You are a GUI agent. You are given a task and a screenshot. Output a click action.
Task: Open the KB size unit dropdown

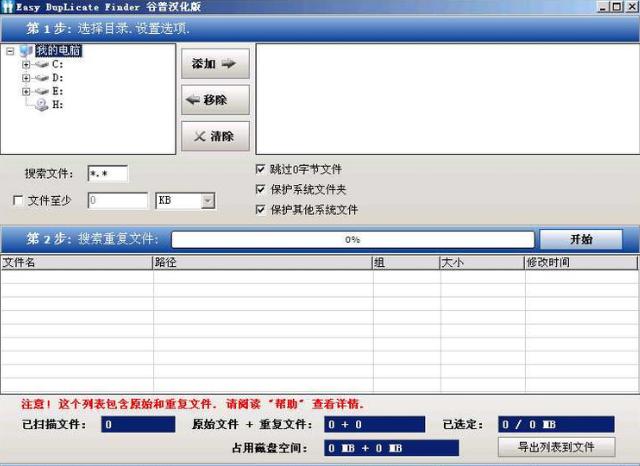pos(208,200)
